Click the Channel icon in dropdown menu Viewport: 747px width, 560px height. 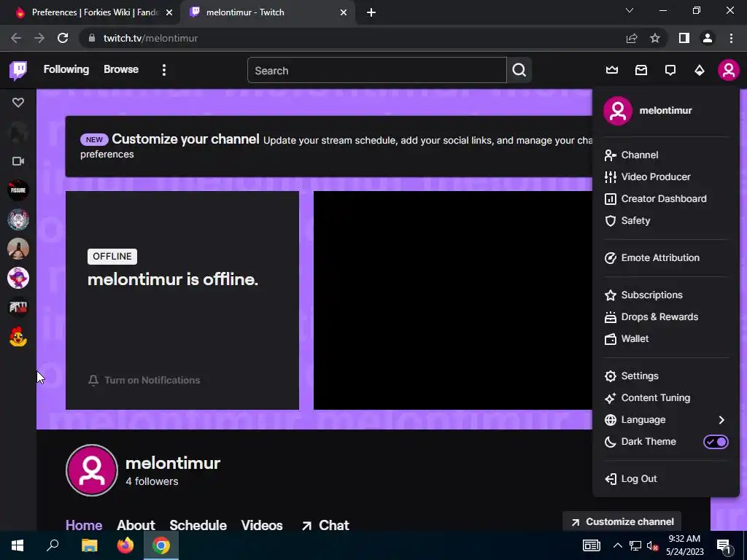click(x=611, y=155)
